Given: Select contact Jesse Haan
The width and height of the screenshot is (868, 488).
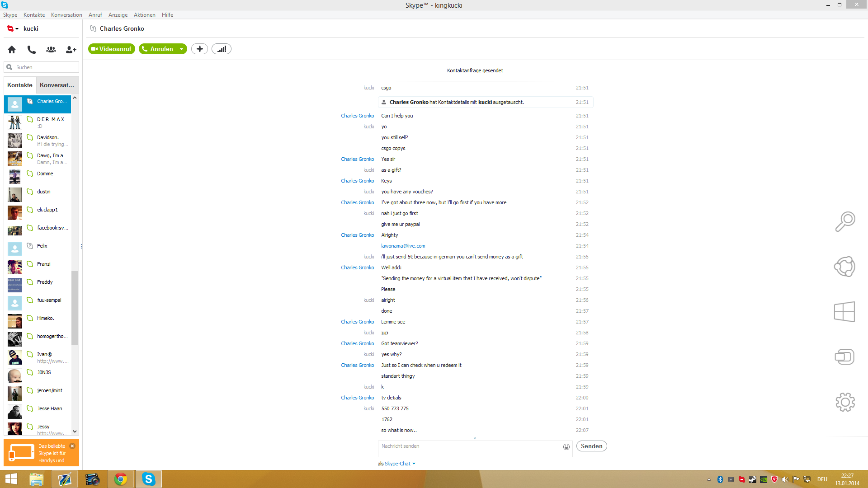Looking at the screenshot, I should (38, 412).
